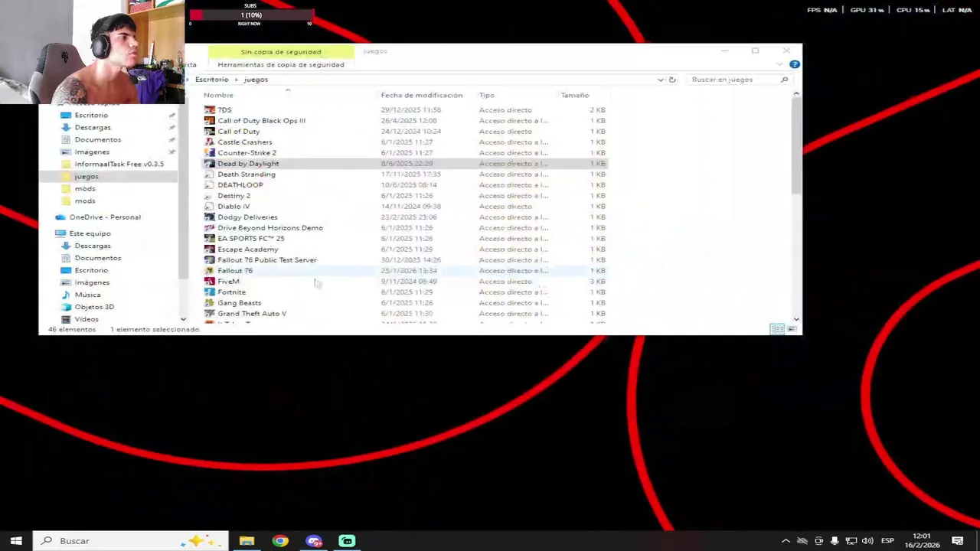Open InformaalTask Free v0.3.5 folder

119,165
